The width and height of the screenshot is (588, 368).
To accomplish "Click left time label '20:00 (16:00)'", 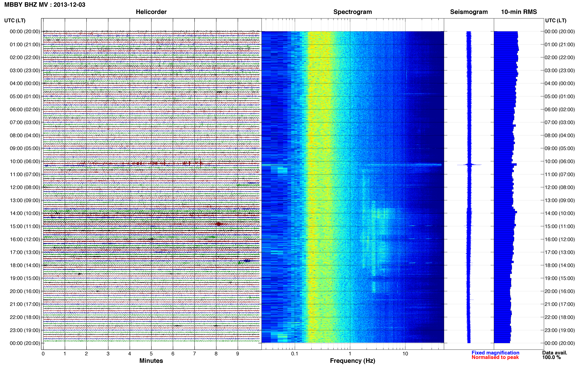I will point(25,291).
